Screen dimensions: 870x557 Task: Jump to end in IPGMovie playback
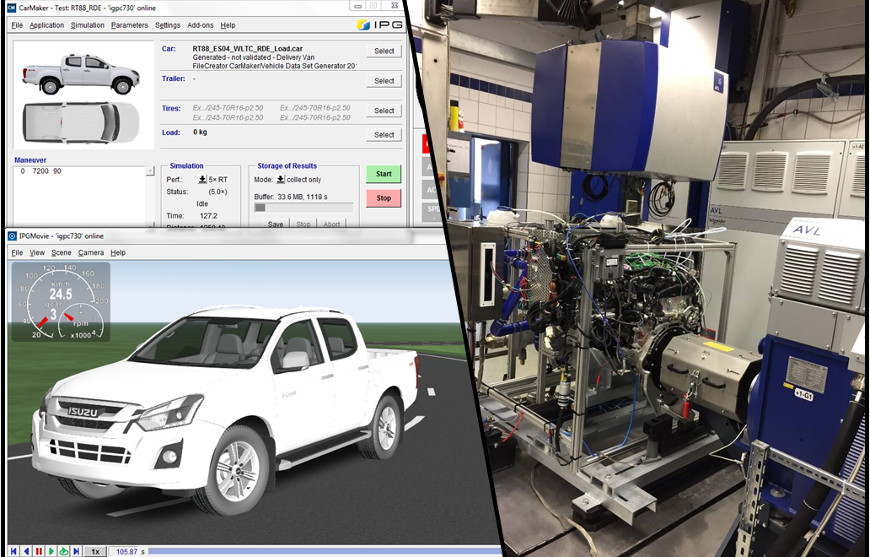click(x=77, y=551)
